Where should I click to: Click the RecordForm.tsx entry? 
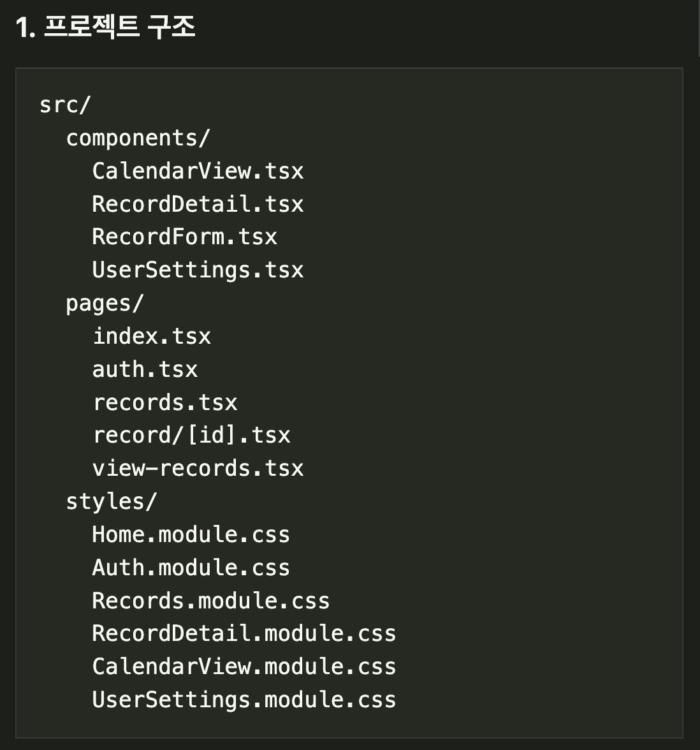click(185, 237)
